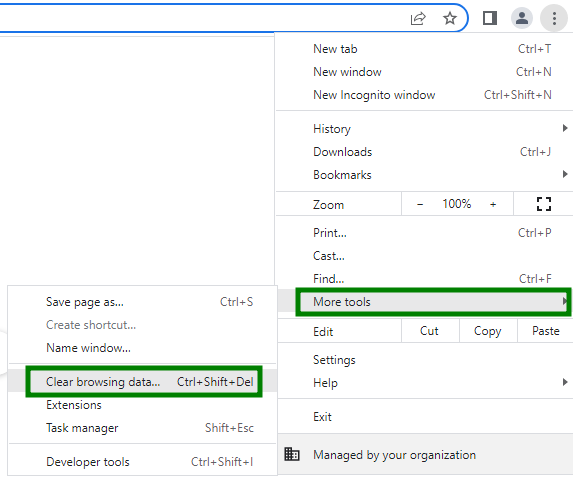
Task: Click the Zoom label in menu
Action: tap(328, 205)
